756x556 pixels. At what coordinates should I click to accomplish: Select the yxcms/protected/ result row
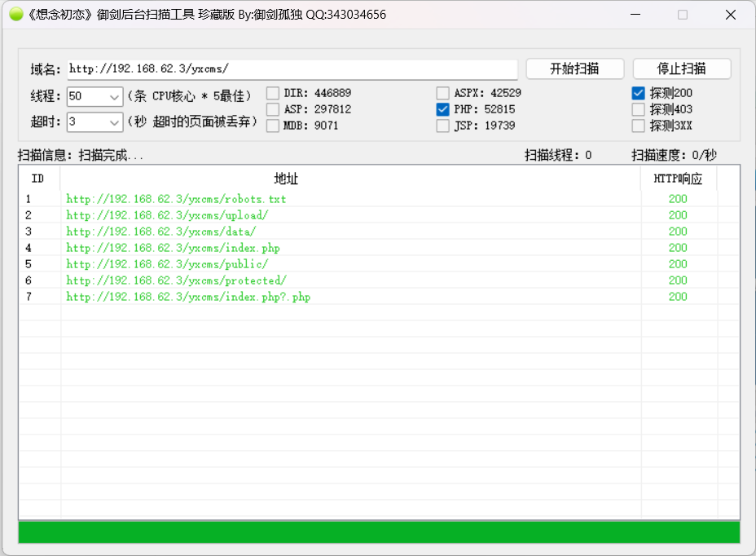[379, 280]
